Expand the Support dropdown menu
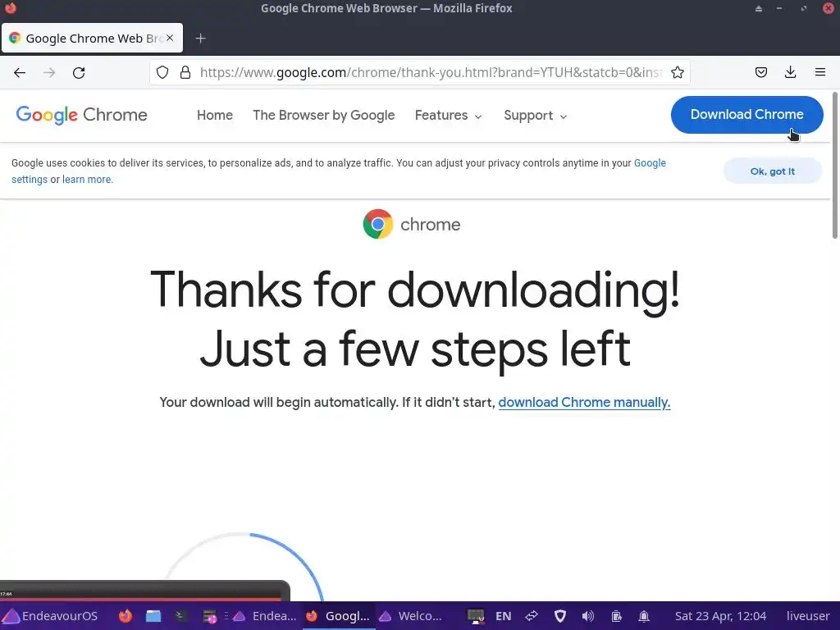Screen dimensions: 840x630 (535, 116)
